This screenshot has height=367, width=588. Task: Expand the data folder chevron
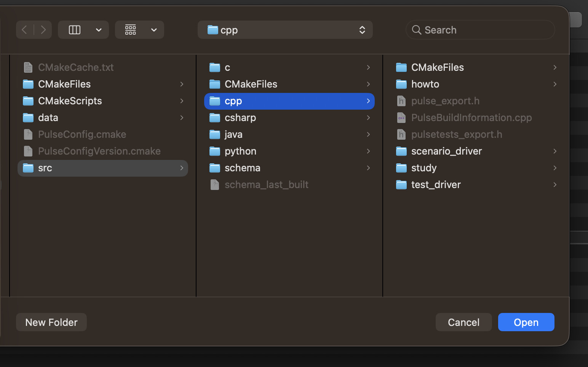182,118
